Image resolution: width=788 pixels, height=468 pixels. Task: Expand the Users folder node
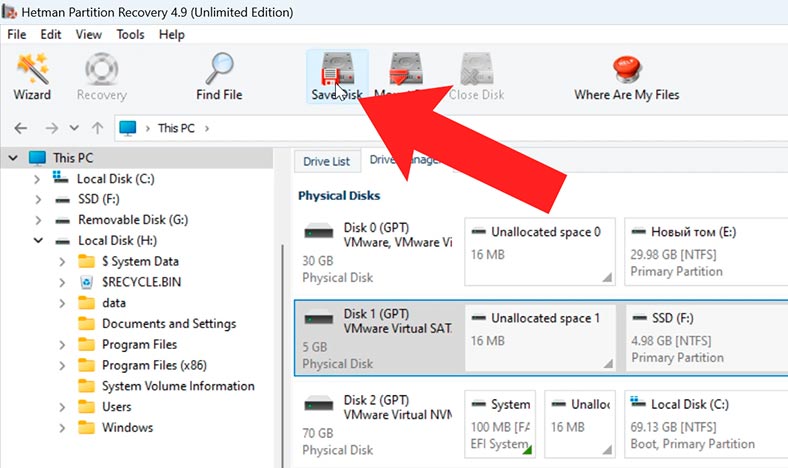coord(62,407)
